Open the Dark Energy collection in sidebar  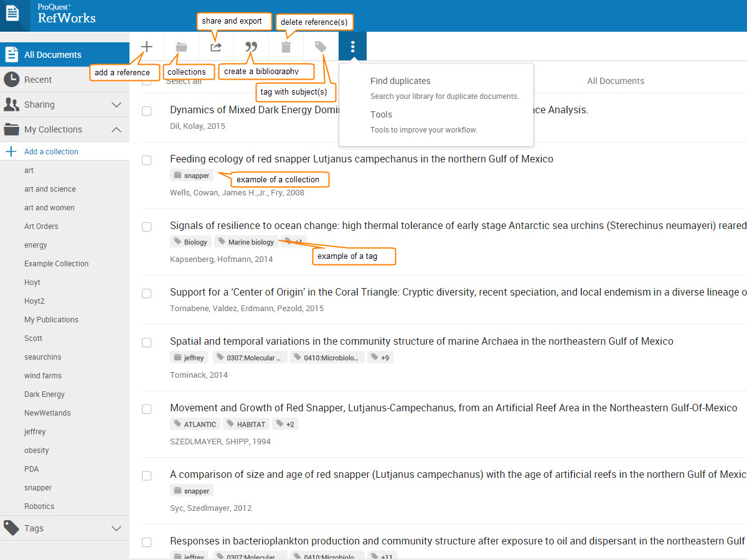click(x=44, y=394)
